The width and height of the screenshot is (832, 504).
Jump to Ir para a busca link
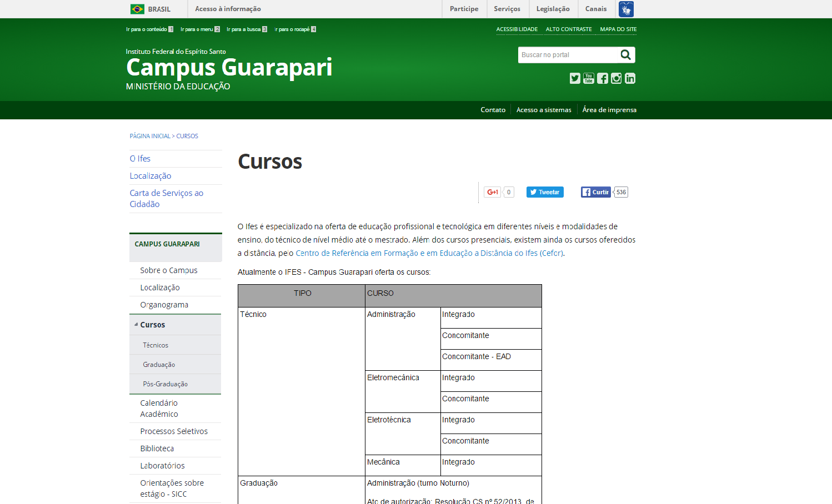coord(247,29)
